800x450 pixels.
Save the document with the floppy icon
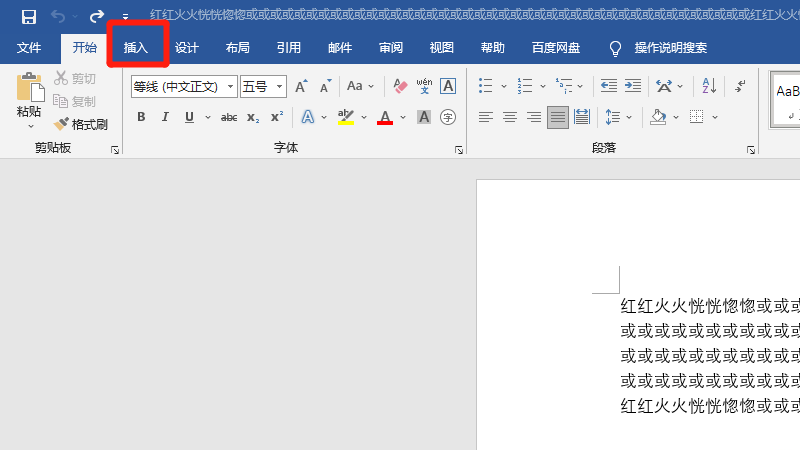tap(29, 17)
